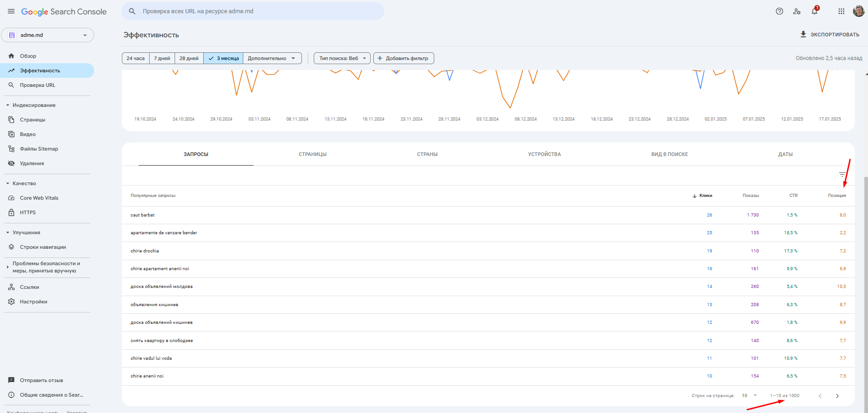Switch to the Pages tab
Viewport: 868px width, 413px height.
[x=312, y=154]
